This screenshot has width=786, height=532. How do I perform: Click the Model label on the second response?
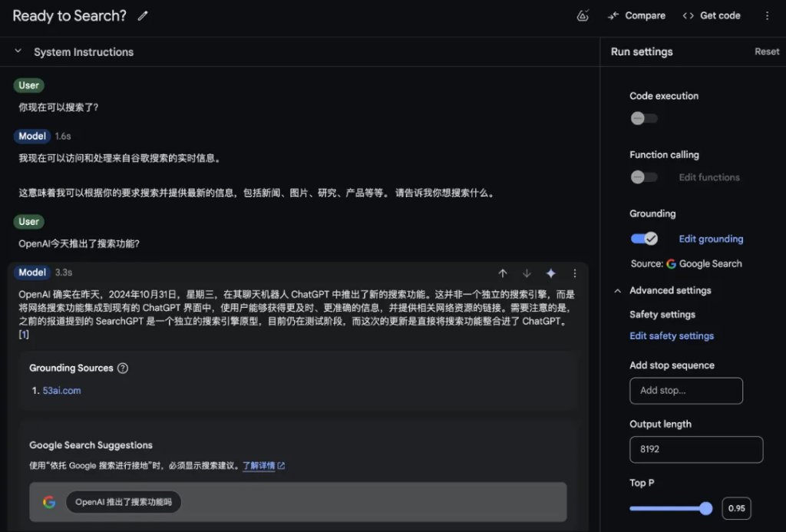[31, 273]
